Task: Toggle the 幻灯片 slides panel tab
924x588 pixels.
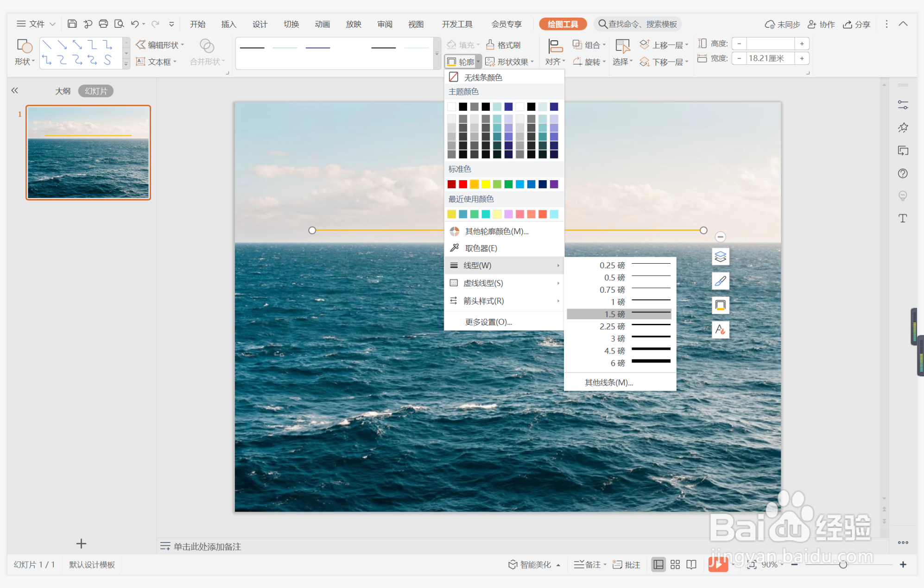Action: (95, 91)
